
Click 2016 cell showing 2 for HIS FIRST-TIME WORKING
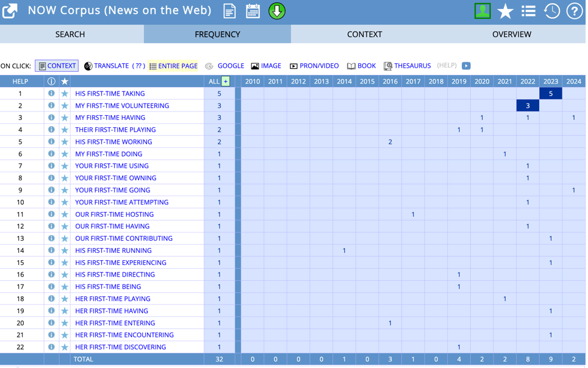pos(390,141)
